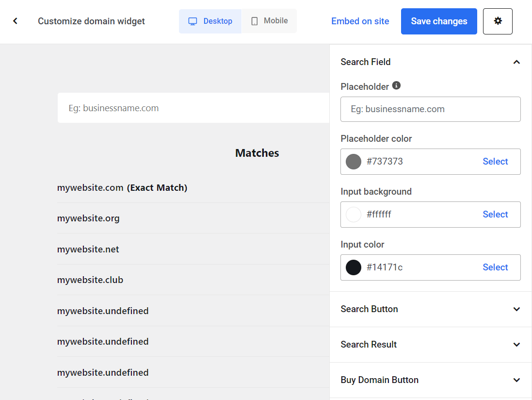
Task: Click Select next to Placeholder color
Action: click(495, 161)
